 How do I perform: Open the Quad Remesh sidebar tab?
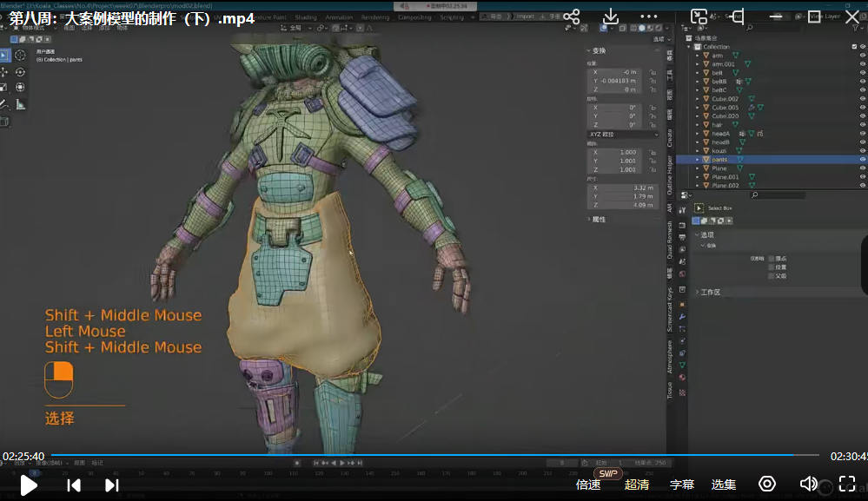670,240
